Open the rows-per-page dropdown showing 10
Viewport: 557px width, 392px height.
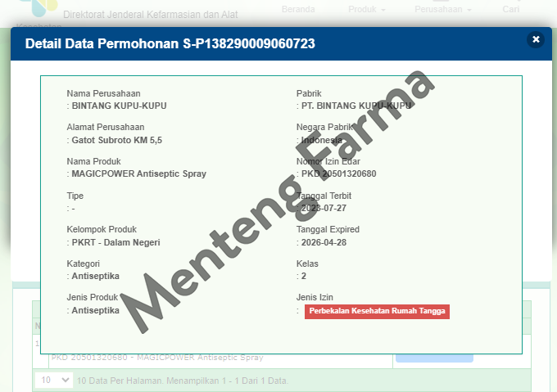(54, 381)
